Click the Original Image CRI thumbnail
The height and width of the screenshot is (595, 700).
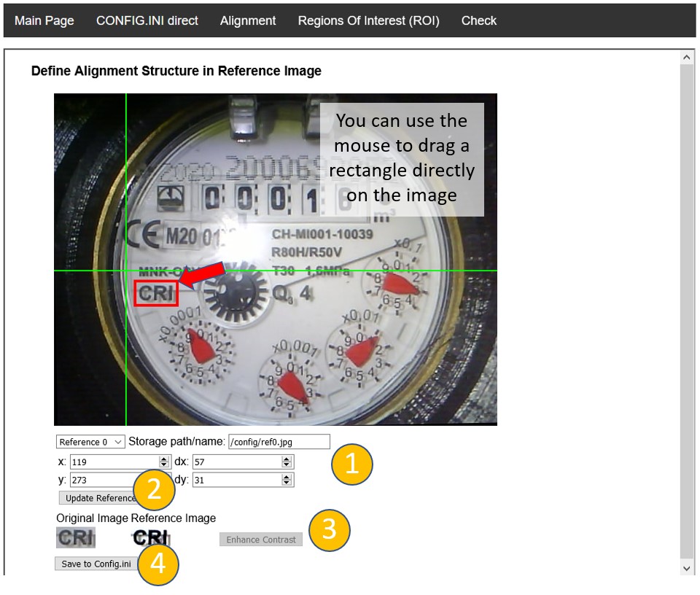click(76, 538)
